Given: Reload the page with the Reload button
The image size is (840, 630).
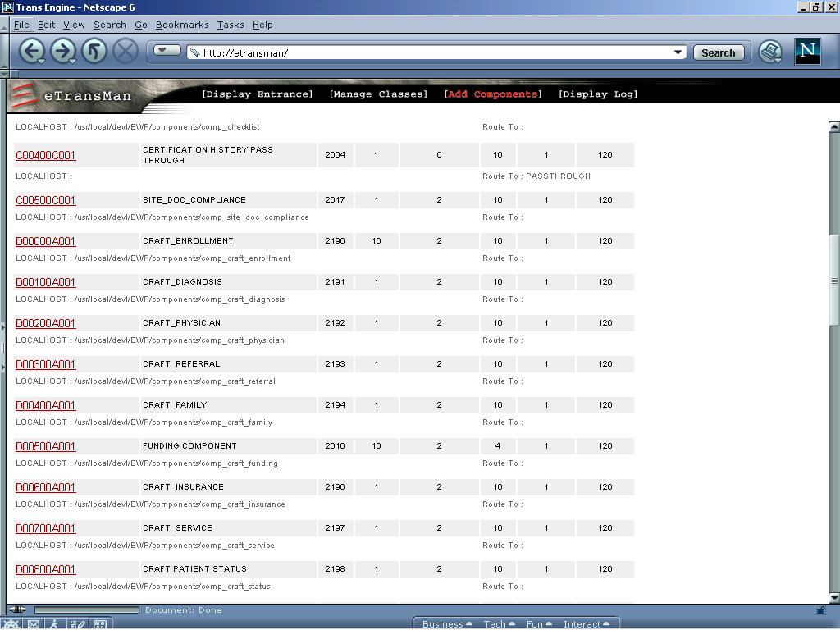Looking at the screenshot, I should [94, 52].
